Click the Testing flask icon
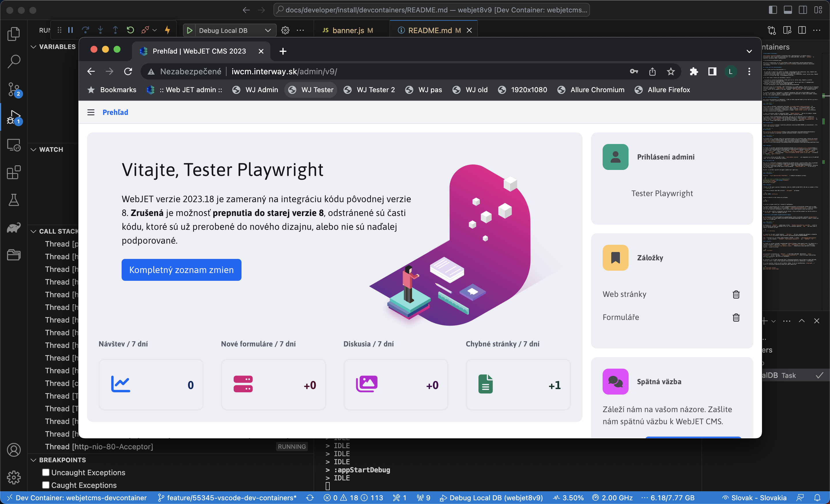This screenshot has width=830, height=504. 14,200
